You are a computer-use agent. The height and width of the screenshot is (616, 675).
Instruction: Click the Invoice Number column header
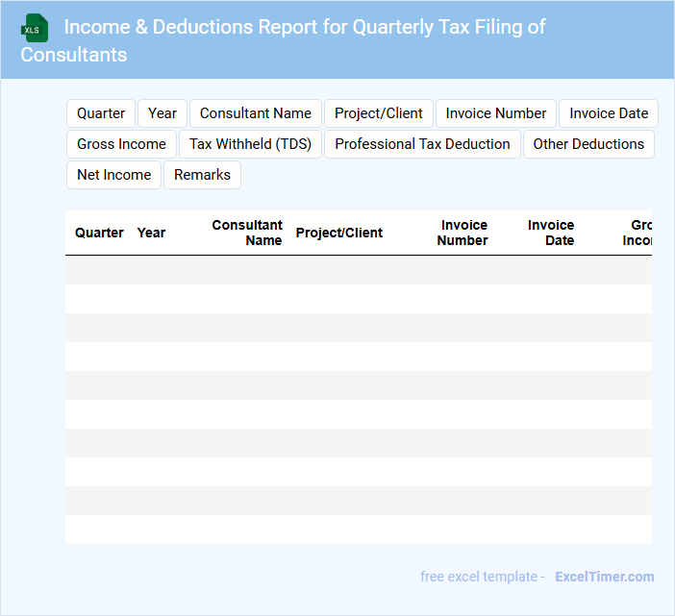[462, 233]
